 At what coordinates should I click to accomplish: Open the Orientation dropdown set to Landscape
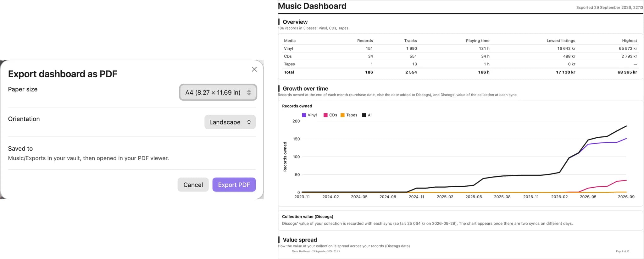pyautogui.click(x=230, y=122)
